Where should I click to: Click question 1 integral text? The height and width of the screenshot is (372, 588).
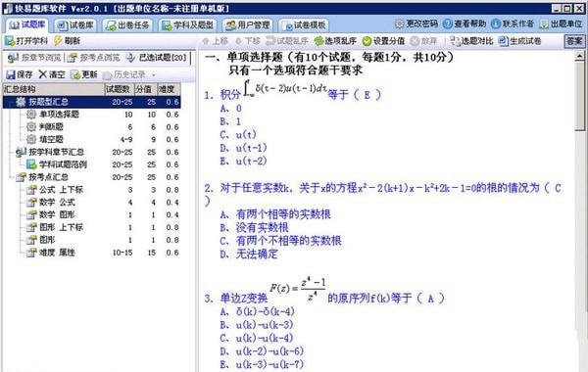292,90
